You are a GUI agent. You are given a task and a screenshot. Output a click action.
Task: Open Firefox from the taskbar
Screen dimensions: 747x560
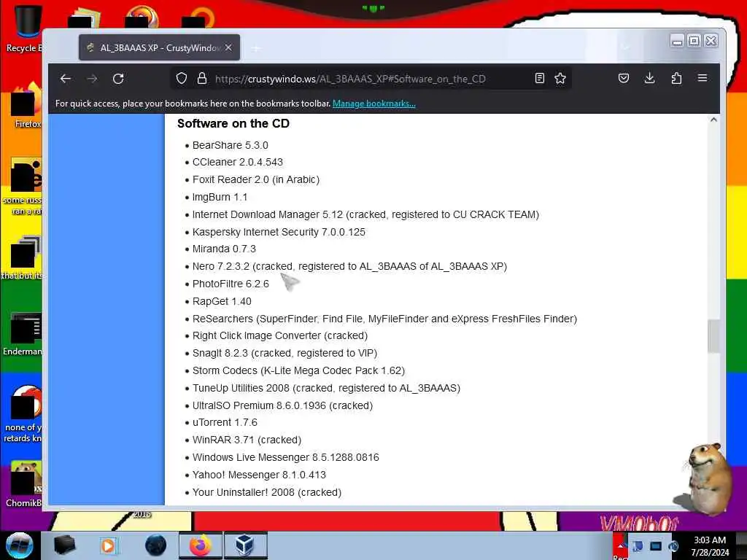tap(201, 545)
